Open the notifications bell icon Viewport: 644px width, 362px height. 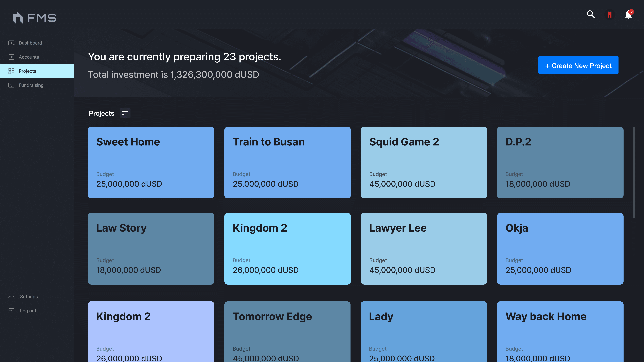point(628,15)
